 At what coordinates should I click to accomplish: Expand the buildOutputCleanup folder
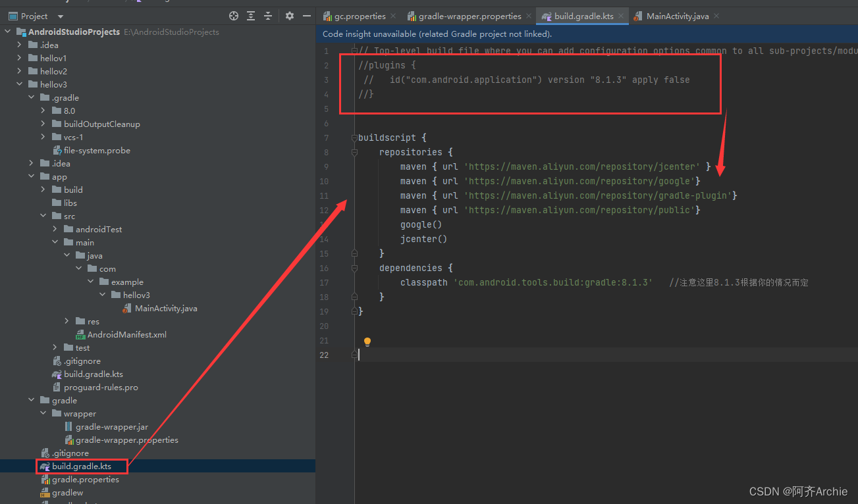[x=43, y=124]
